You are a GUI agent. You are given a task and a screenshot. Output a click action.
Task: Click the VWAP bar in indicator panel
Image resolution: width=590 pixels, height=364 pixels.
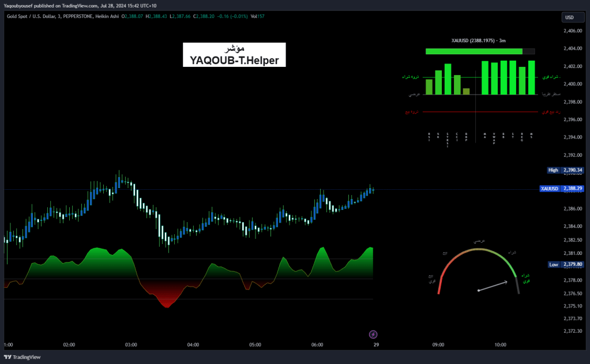pos(494,78)
